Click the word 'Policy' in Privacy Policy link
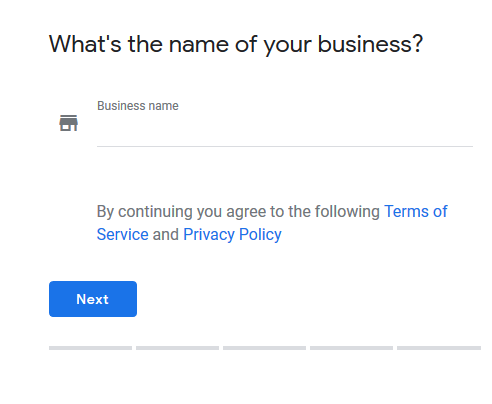The height and width of the screenshot is (404, 492). (x=260, y=235)
